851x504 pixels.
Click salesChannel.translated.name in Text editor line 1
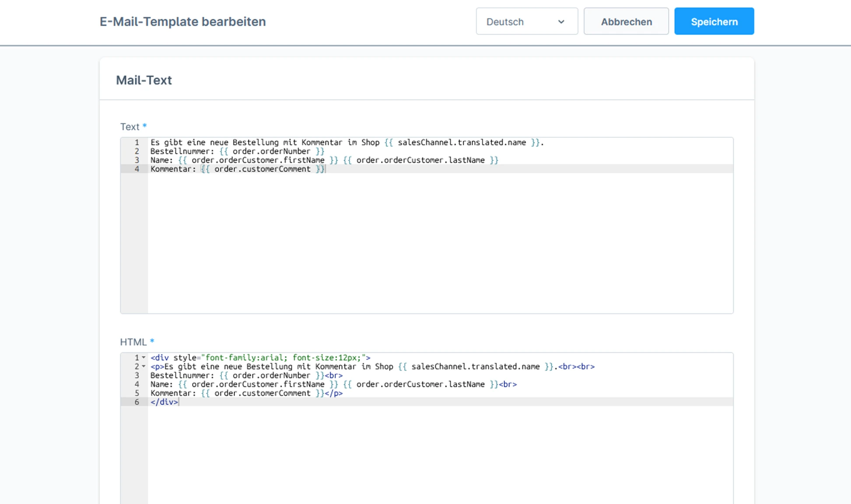click(x=461, y=143)
